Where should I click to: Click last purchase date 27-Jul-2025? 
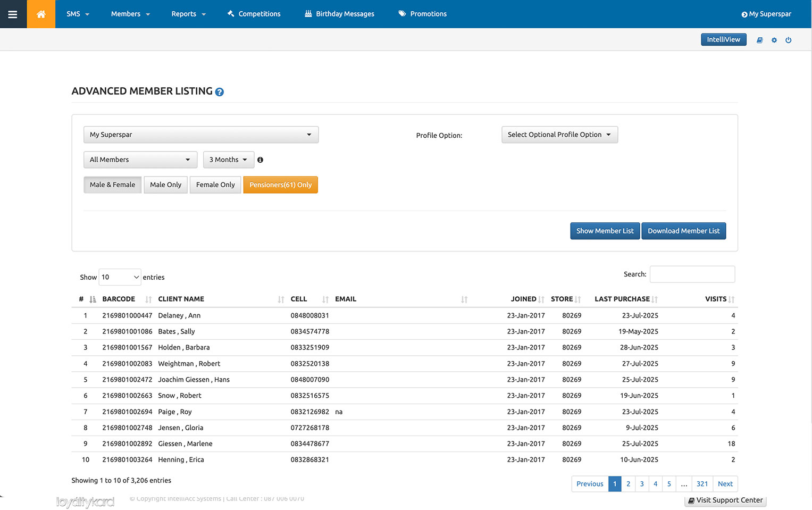pyautogui.click(x=640, y=364)
